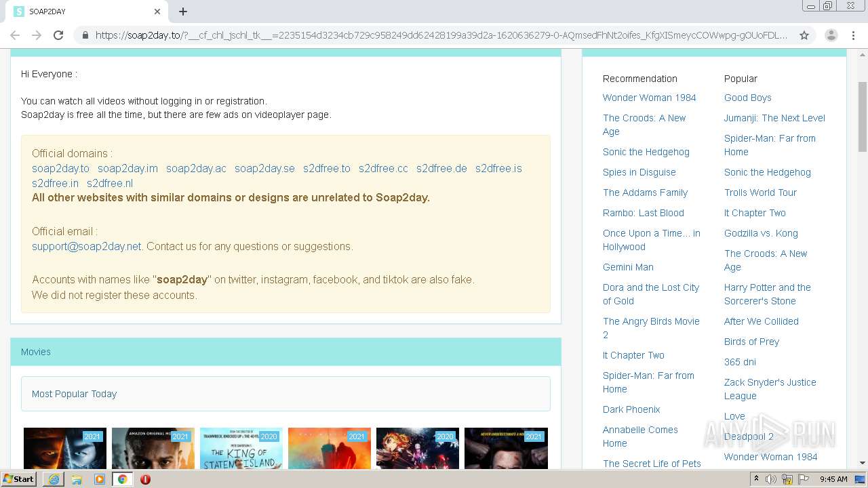Open the orange 2021 movie poster
Screen dimensions: 868x488
(x=330, y=448)
